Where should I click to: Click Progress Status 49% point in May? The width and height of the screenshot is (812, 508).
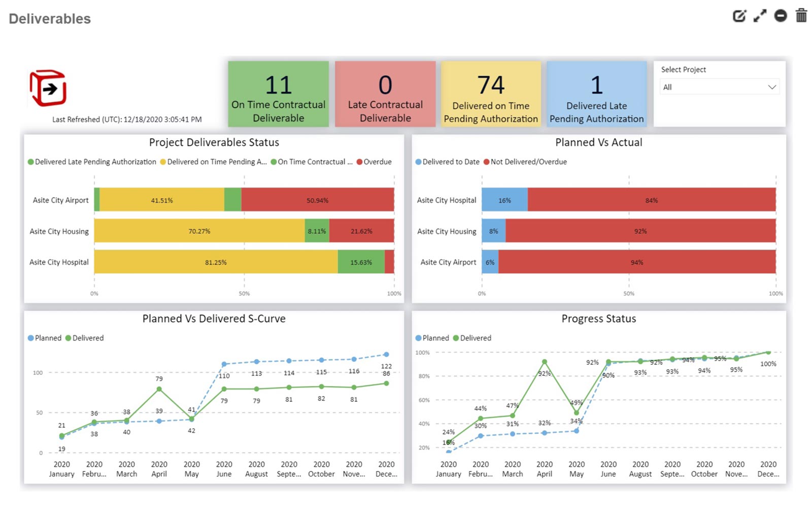point(577,413)
